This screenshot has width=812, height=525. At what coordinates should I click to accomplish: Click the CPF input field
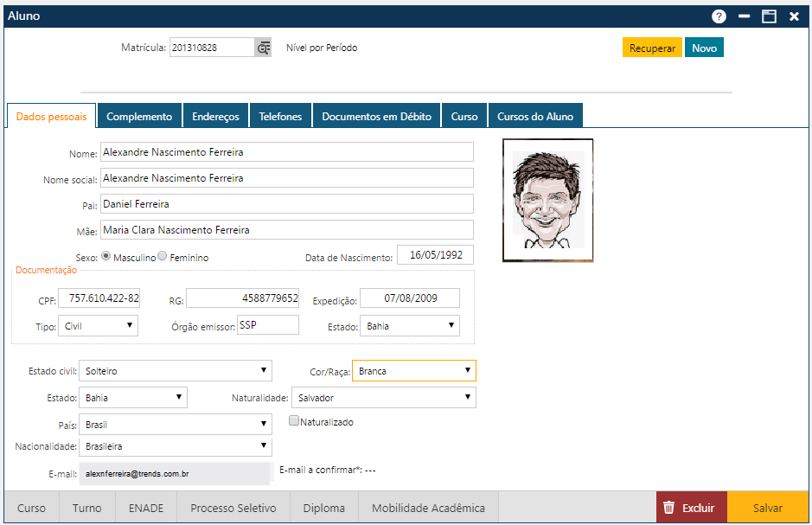[99, 298]
